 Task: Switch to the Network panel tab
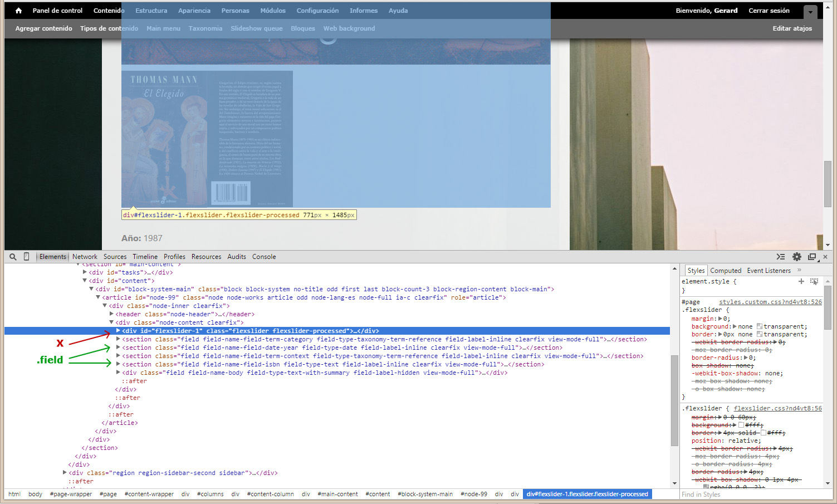[85, 257]
